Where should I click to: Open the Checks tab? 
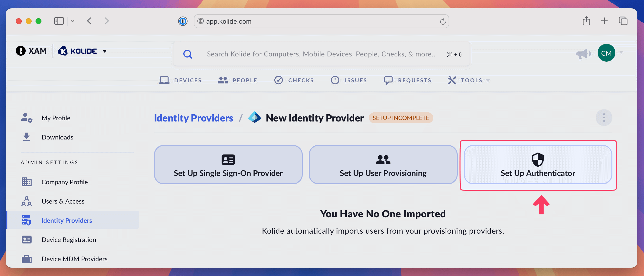(294, 80)
